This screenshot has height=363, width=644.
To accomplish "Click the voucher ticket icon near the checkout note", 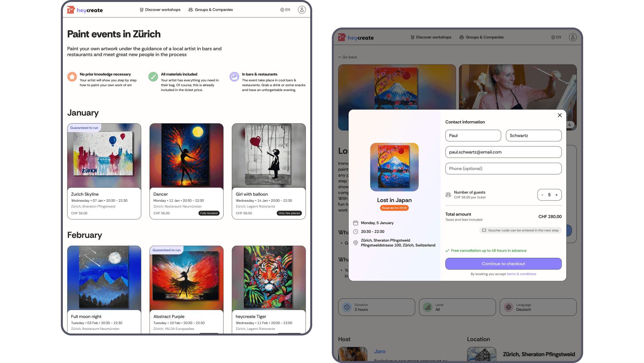I will click(x=484, y=230).
